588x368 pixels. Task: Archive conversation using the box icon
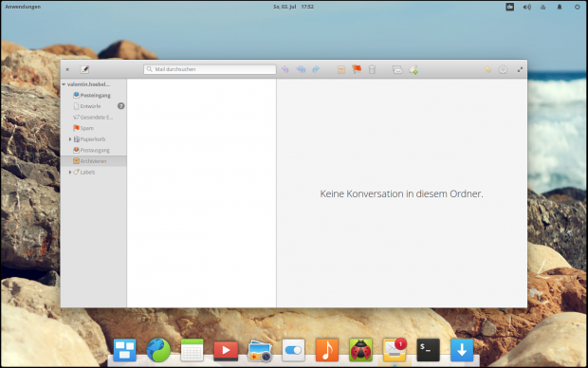pyautogui.click(x=340, y=69)
